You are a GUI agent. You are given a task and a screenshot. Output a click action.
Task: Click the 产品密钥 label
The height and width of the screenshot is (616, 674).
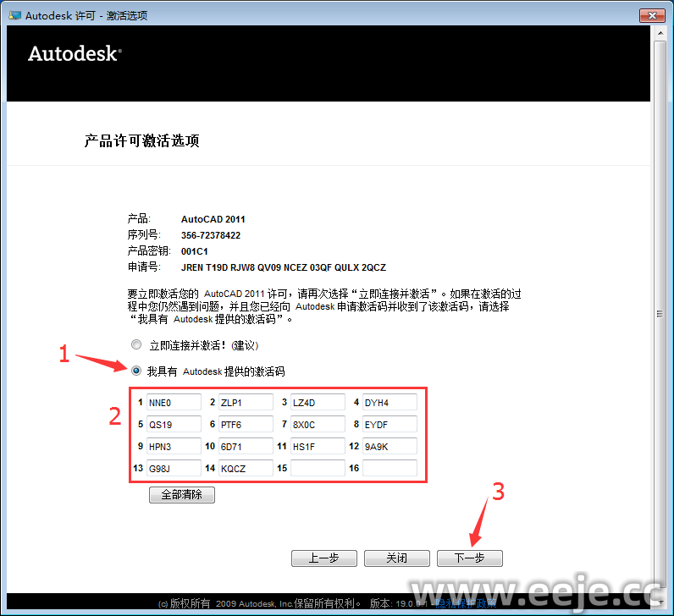pyautogui.click(x=149, y=250)
